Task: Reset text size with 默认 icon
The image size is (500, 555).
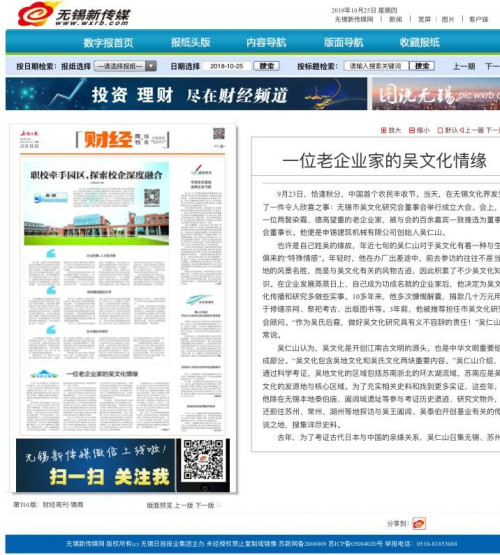Action: pyautogui.click(x=440, y=130)
